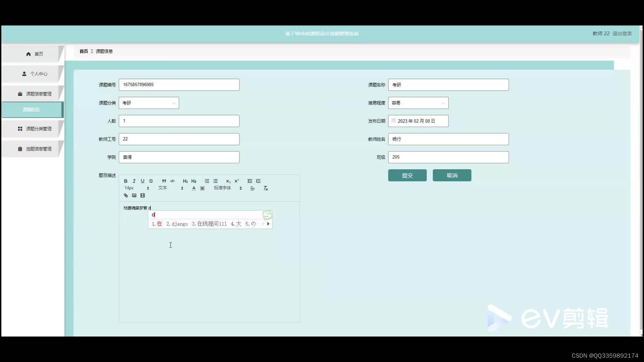
Task: Click the Sogou IME logo icon
Action: point(267,215)
